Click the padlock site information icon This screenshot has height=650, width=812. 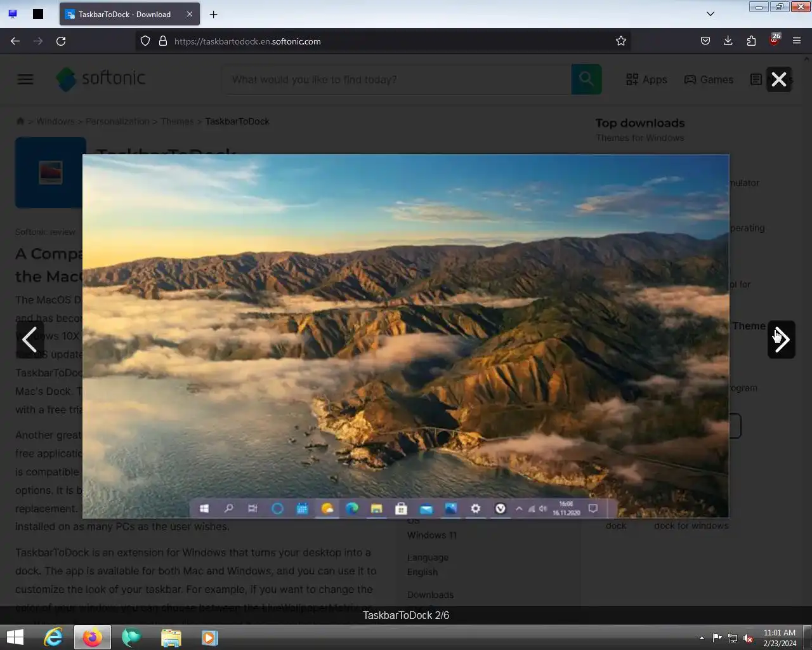(163, 41)
